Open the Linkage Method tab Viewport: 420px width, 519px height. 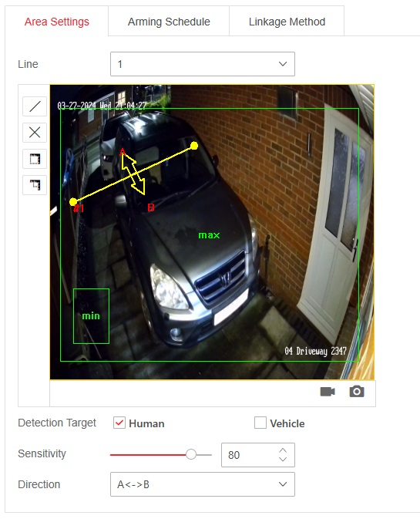(x=287, y=22)
